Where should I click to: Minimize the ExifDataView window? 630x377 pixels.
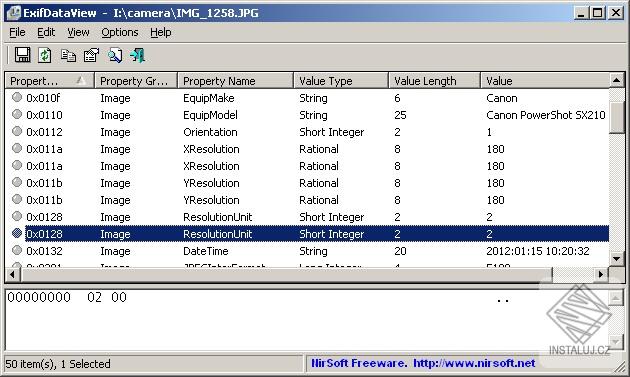(580, 13)
